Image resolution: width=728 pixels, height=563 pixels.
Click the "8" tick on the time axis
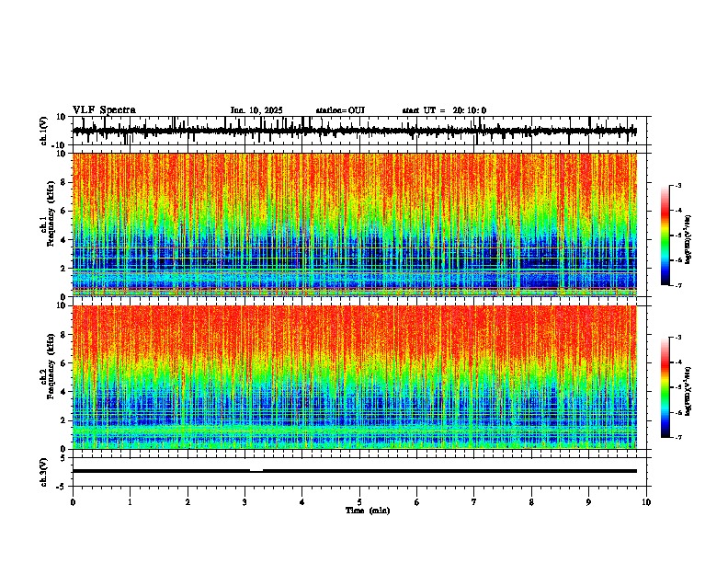pos(531,502)
